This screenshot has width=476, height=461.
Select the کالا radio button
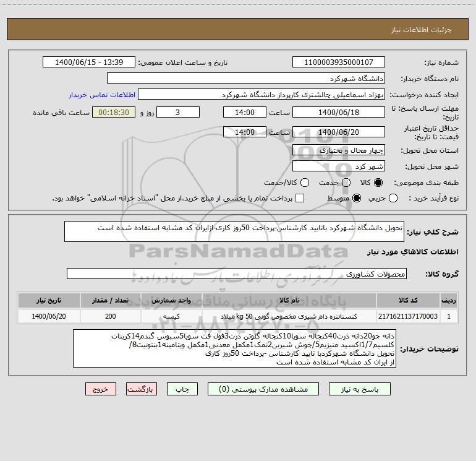(x=378, y=183)
